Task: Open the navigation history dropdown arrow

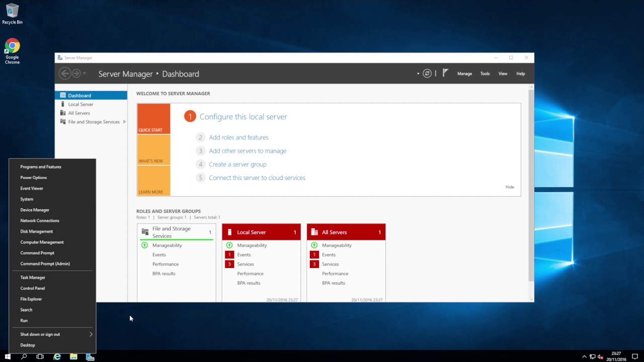Action: click(85, 73)
